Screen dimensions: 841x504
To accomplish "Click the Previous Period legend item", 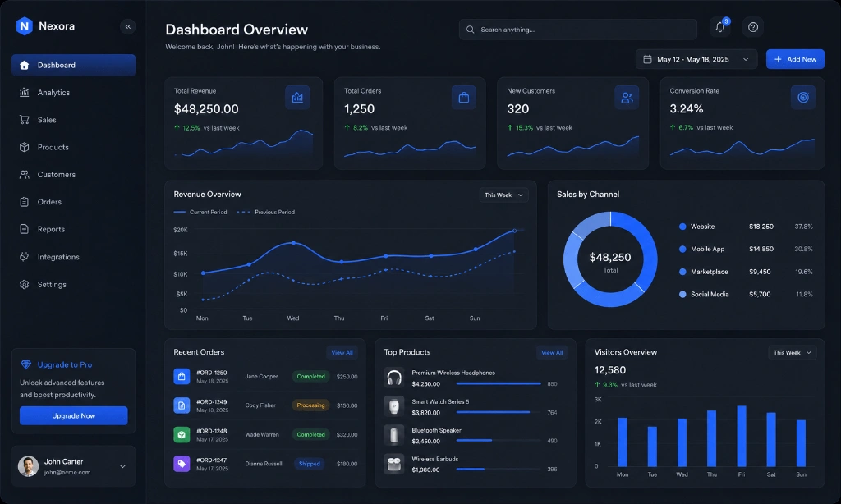I will tap(265, 213).
